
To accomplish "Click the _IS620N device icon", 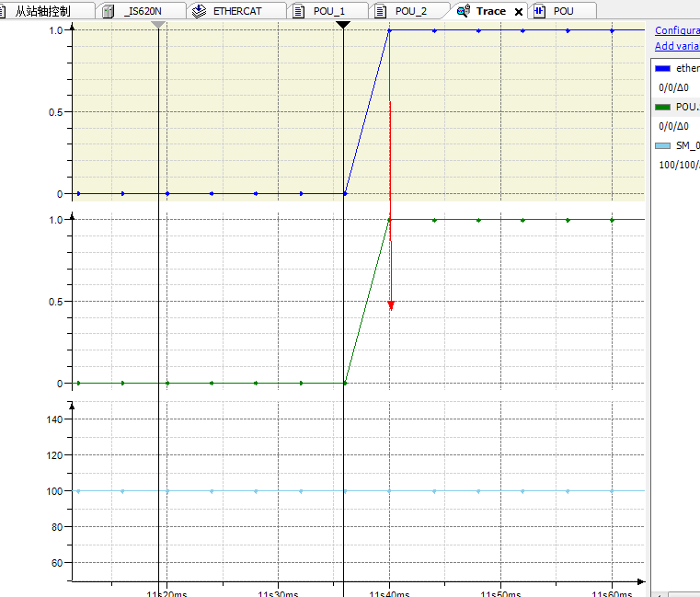I will tap(108, 11).
